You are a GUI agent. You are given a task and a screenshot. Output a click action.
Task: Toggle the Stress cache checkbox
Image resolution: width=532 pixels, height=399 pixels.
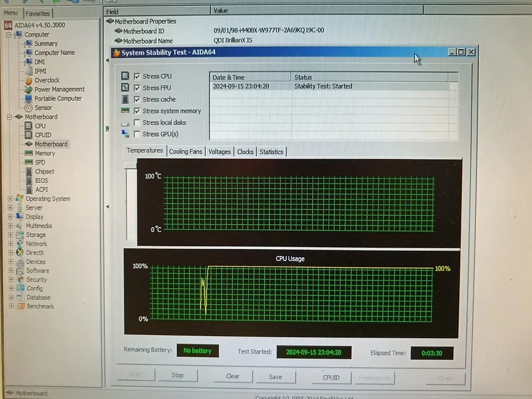[x=137, y=99]
